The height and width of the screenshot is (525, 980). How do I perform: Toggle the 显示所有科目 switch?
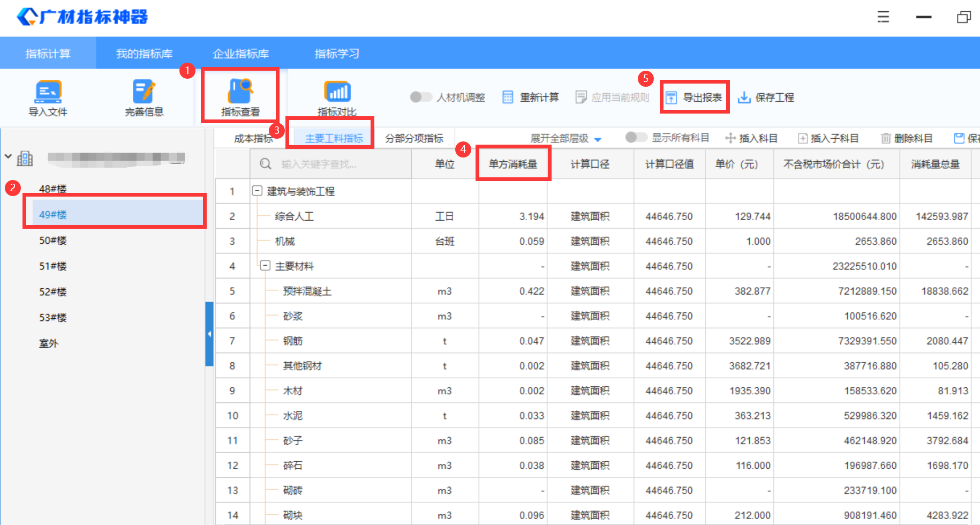(x=636, y=137)
